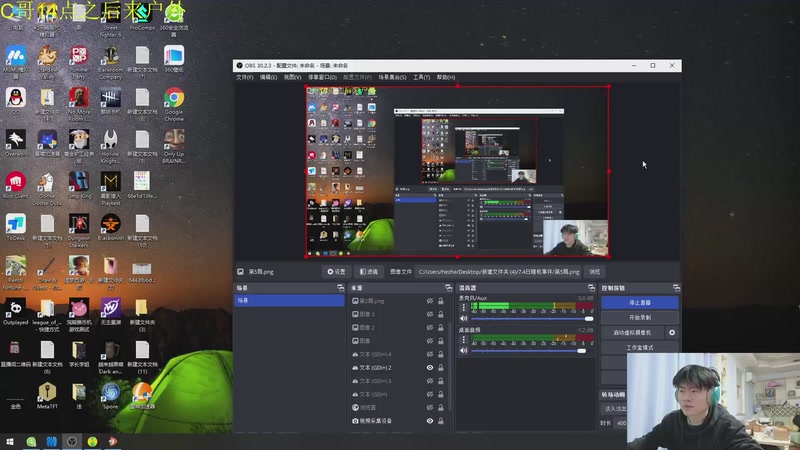
Task: Pop out the 场景 scenes dock panel
Action: tap(340, 288)
